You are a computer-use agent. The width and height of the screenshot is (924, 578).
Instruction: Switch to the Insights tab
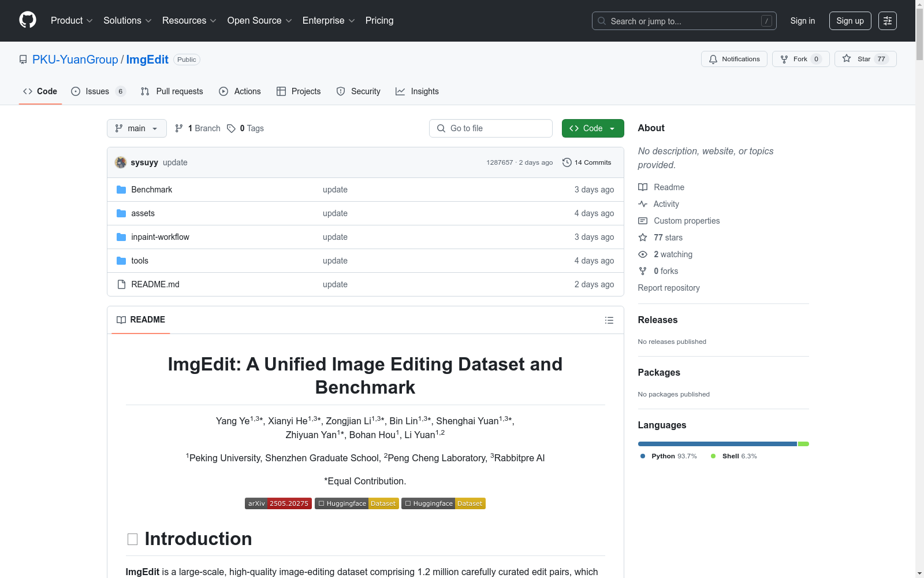coord(418,91)
